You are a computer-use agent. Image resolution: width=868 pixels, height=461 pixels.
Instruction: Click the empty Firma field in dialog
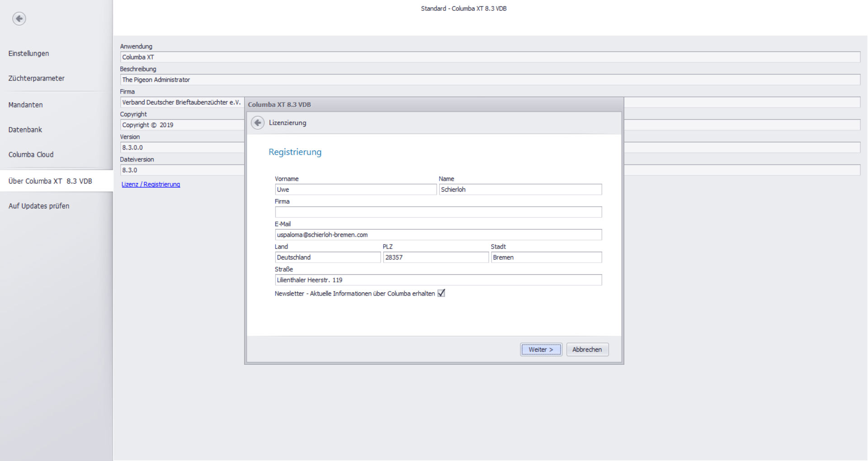click(438, 212)
